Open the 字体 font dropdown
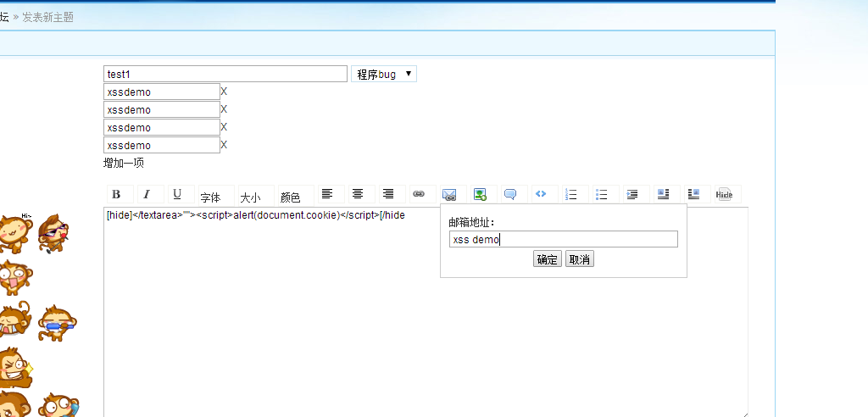The width and height of the screenshot is (868, 417). pos(216,196)
